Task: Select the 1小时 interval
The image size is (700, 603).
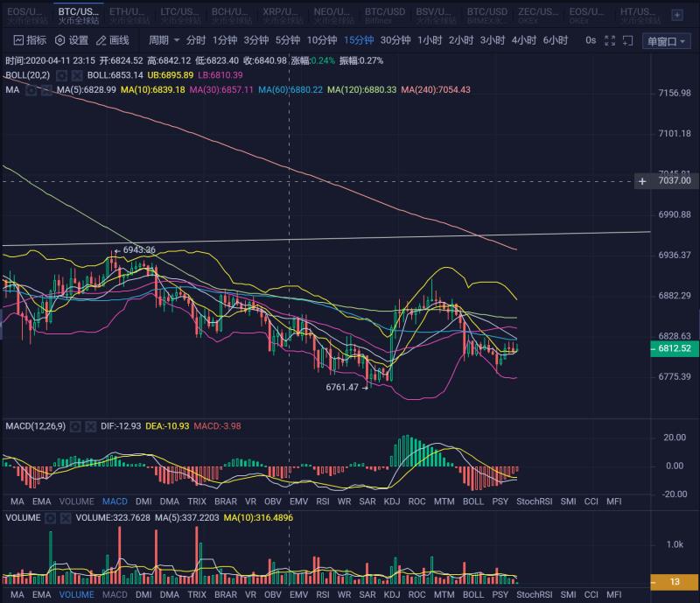Action: [430, 40]
